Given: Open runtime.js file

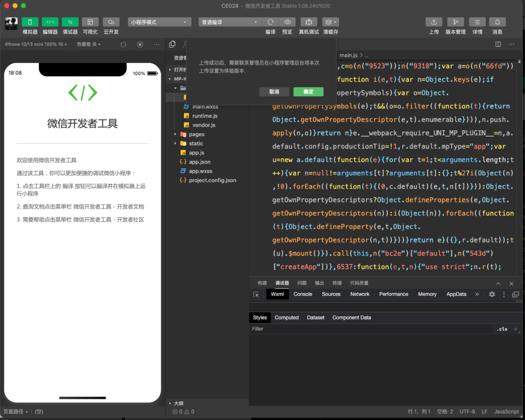Looking at the screenshot, I should (x=205, y=116).
